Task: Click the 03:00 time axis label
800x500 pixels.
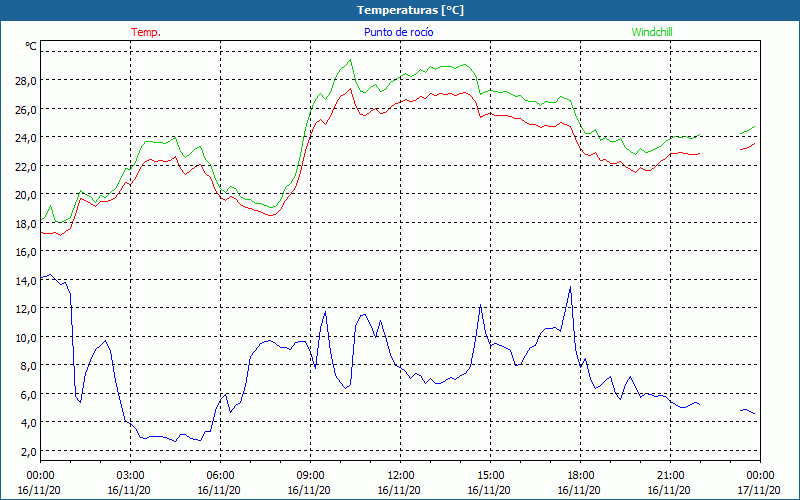Action: [130, 475]
